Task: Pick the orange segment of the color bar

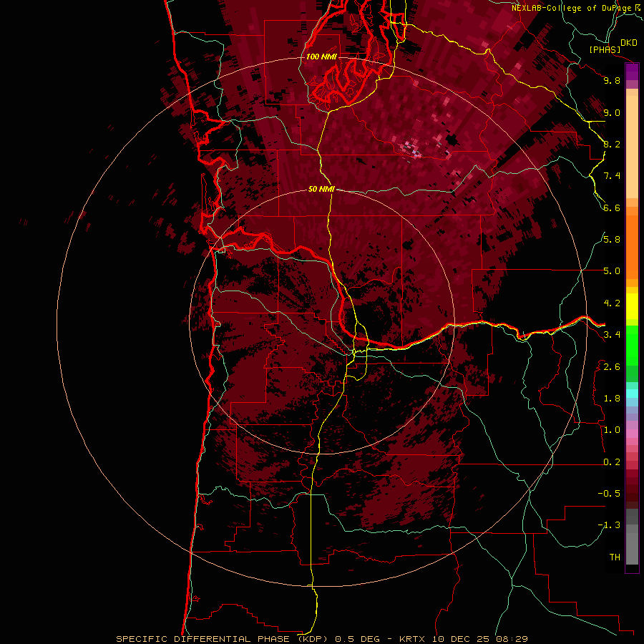Action: [x=632, y=247]
